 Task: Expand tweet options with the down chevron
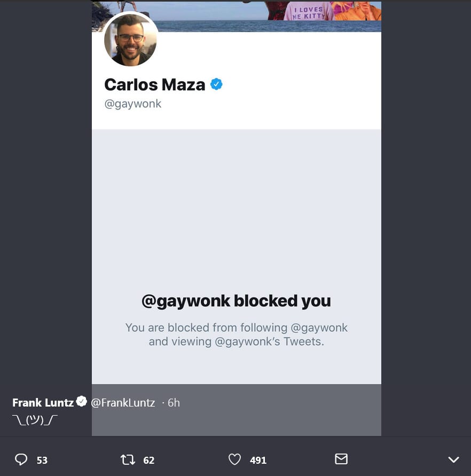click(x=453, y=460)
